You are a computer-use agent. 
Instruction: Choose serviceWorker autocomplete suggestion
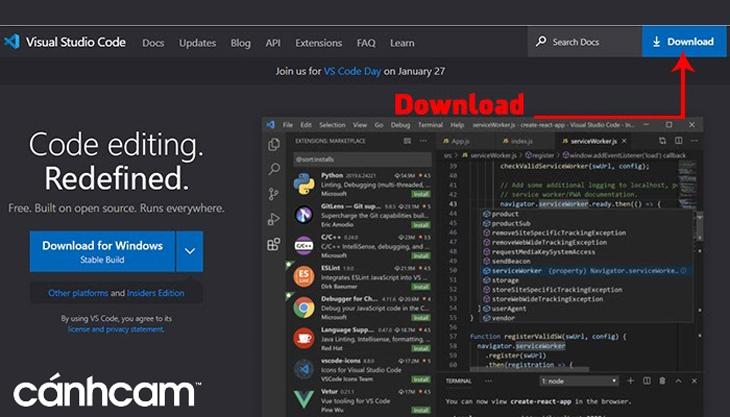(586, 270)
